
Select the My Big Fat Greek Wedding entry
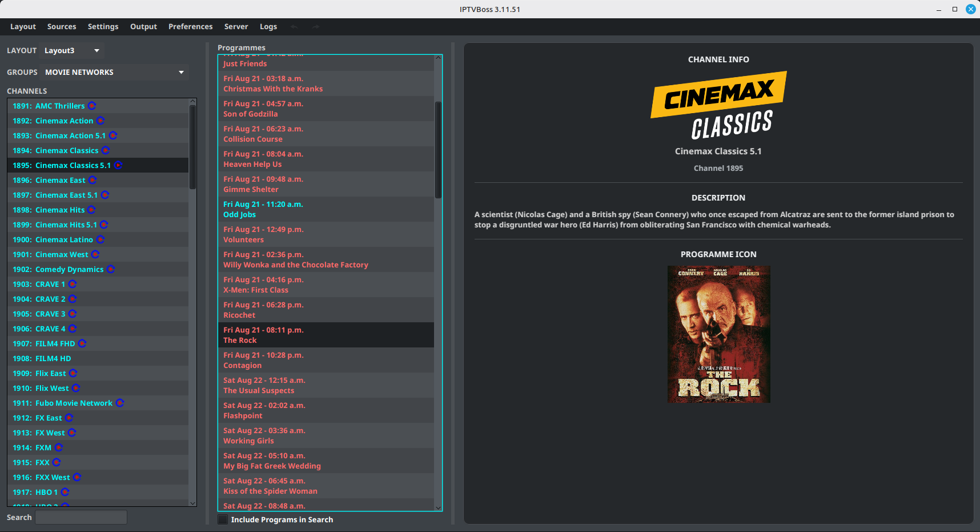pyautogui.click(x=326, y=461)
